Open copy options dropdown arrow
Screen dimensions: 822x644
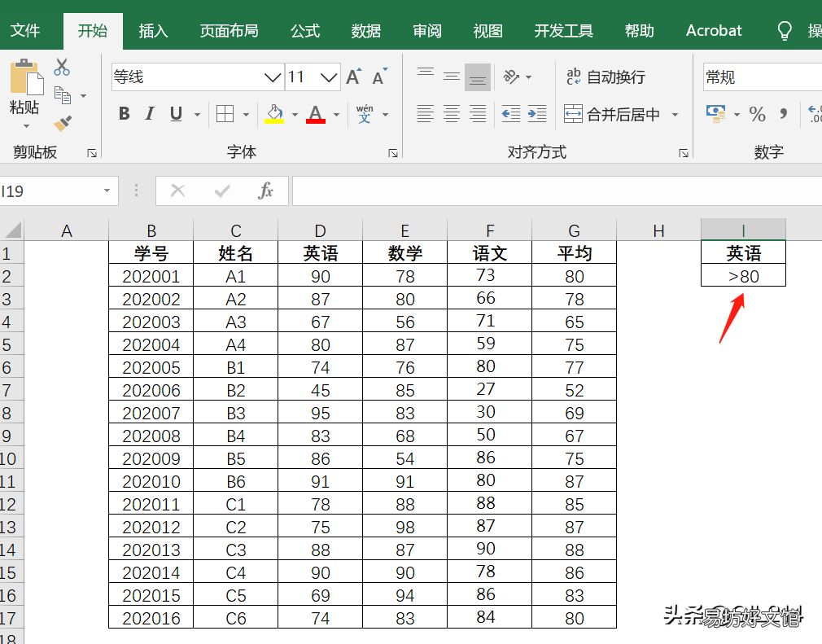coord(83,96)
